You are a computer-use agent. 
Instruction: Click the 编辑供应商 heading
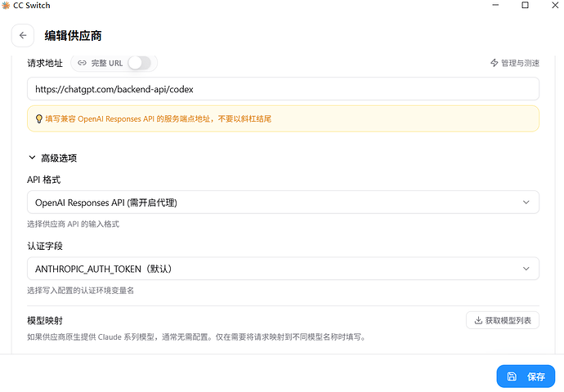[x=73, y=36]
